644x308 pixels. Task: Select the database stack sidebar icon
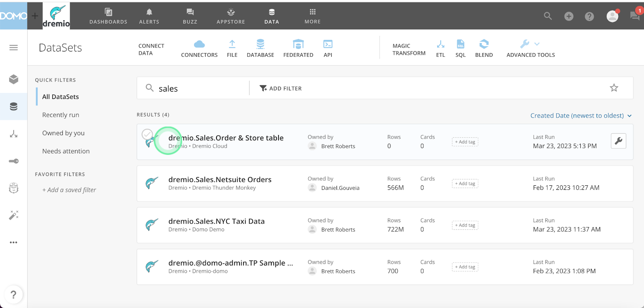14,107
